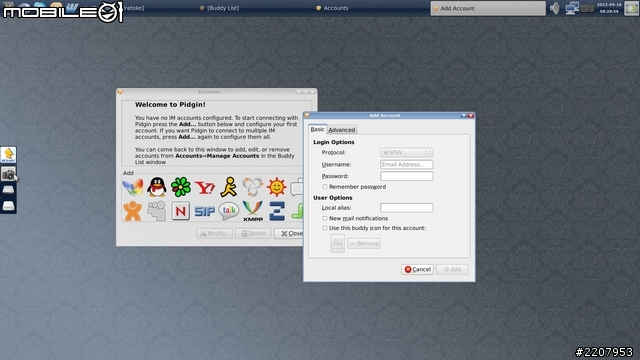This screenshot has height=360, width=640.
Task: Choose the blue Z Zephyr icon
Action: 277,211
